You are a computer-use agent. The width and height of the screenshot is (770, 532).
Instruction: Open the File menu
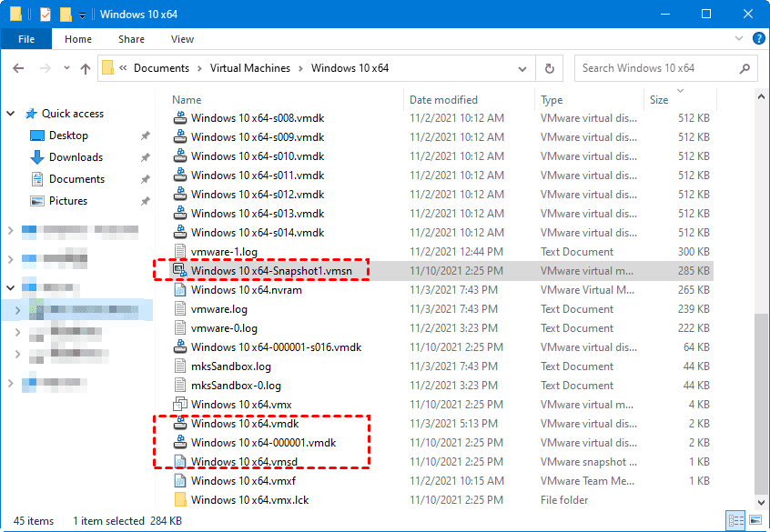[26, 39]
